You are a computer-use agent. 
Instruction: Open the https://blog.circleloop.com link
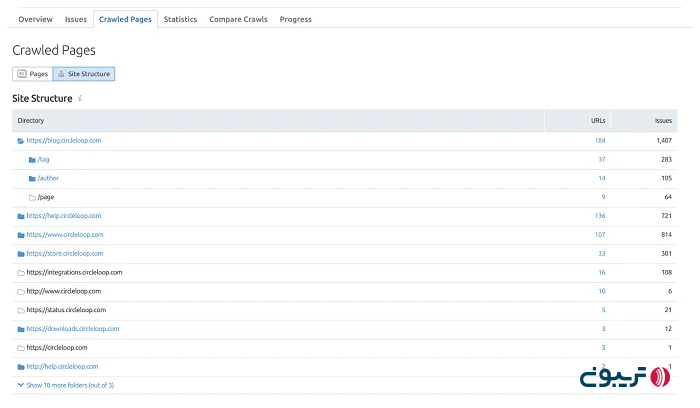(64, 140)
